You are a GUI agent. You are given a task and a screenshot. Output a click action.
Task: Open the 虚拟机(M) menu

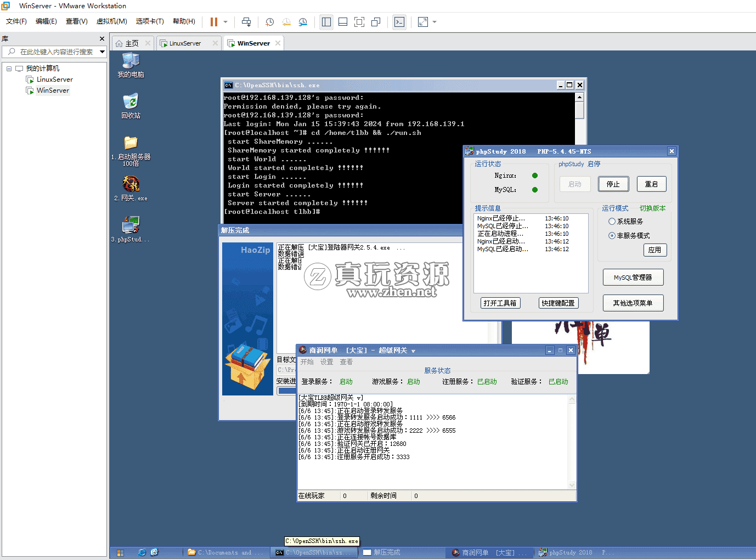[112, 21]
